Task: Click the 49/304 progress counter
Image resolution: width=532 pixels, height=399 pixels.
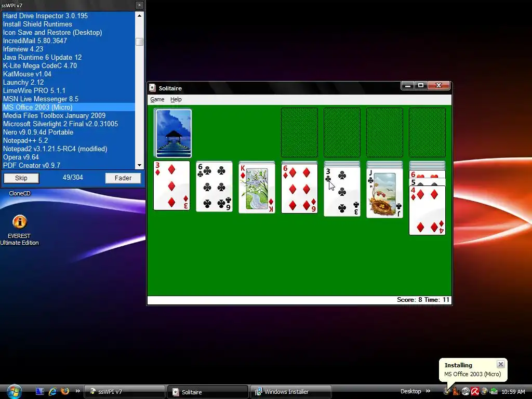Action: coord(73,178)
